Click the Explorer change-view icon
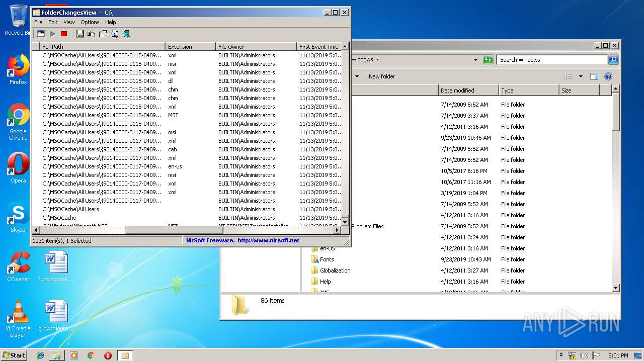Image resolution: width=644 pixels, height=362 pixels. coord(569,76)
